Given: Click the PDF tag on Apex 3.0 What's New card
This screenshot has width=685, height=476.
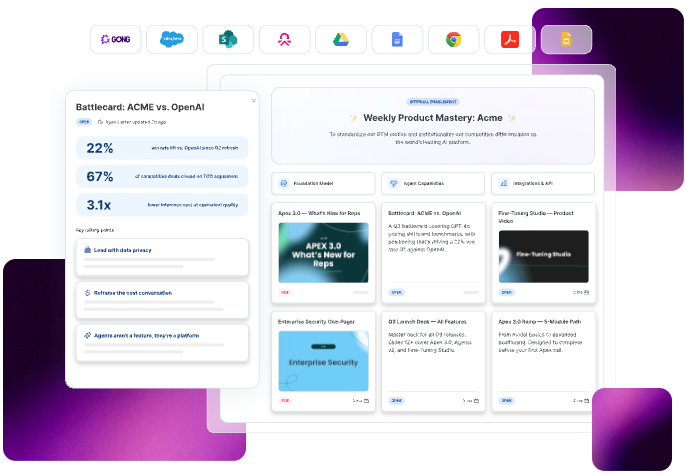Looking at the screenshot, I should pos(285,292).
